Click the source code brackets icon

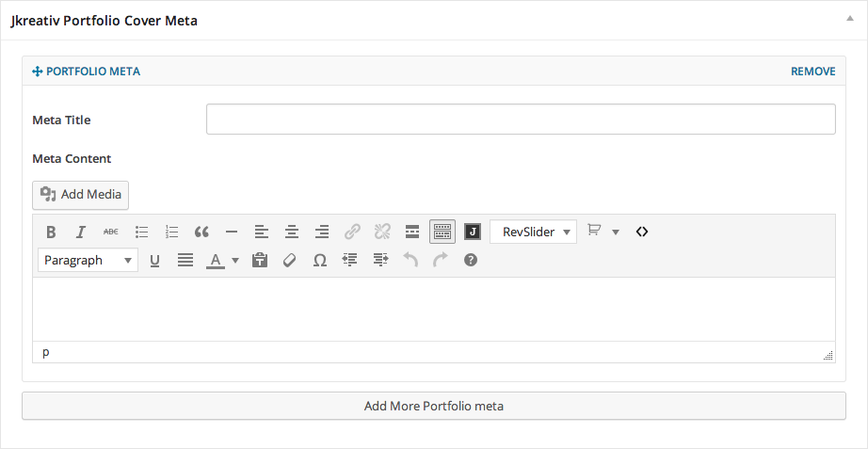(x=642, y=232)
